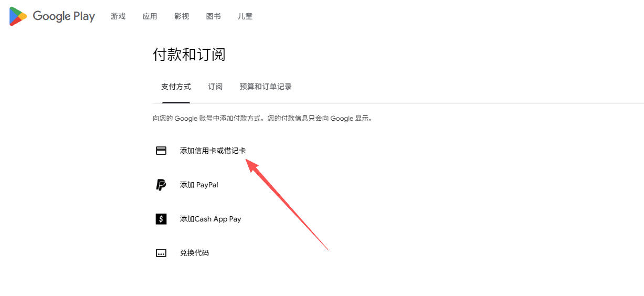The height and width of the screenshot is (296, 644).
Task: Choose 添加 PayPal option
Action: pos(199,185)
